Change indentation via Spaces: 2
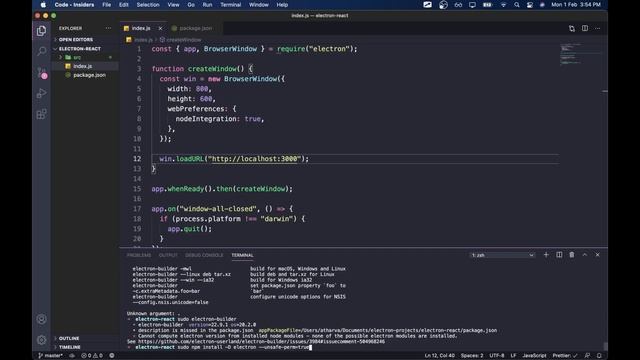The width and height of the screenshot is (640, 360). [472, 356]
